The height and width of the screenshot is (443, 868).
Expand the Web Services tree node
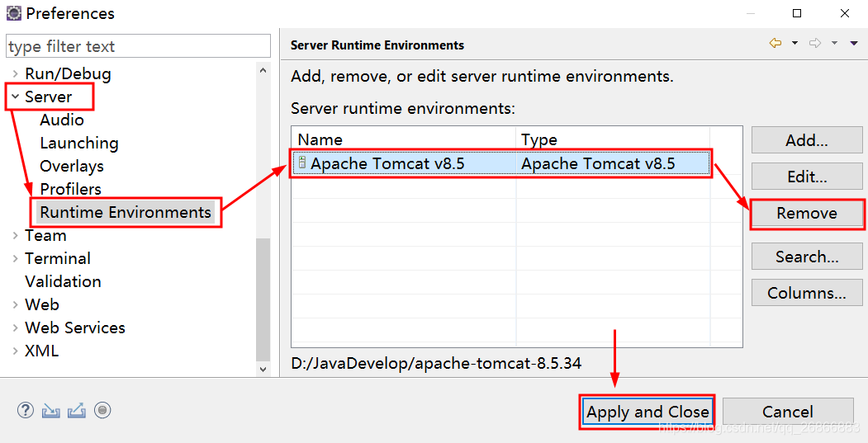(x=16, y=328)
